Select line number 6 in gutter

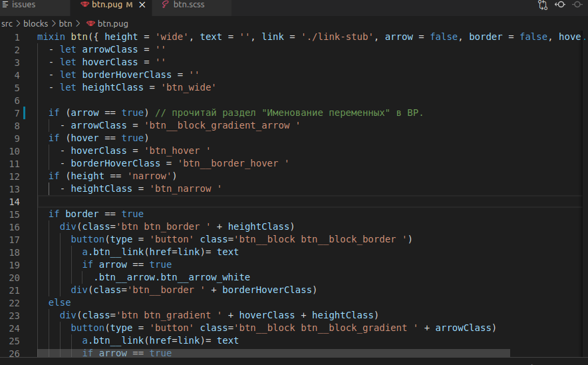(x=17, y=101)
